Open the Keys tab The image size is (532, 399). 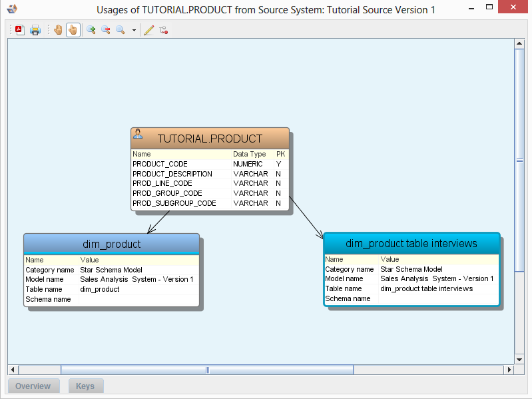coord(85,386)
